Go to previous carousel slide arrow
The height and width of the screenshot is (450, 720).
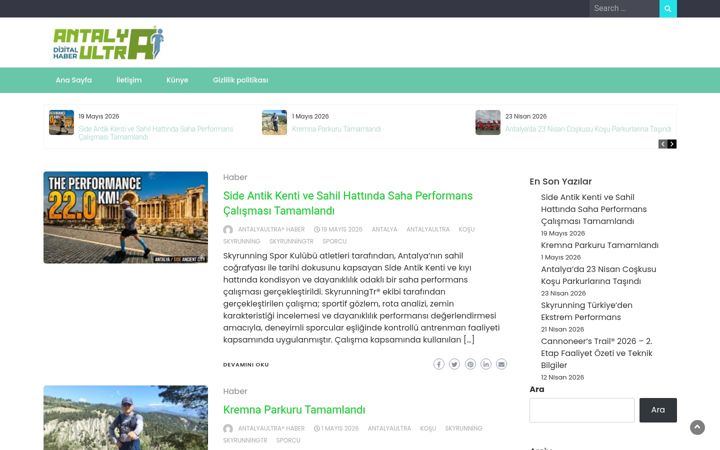point(663,144)
